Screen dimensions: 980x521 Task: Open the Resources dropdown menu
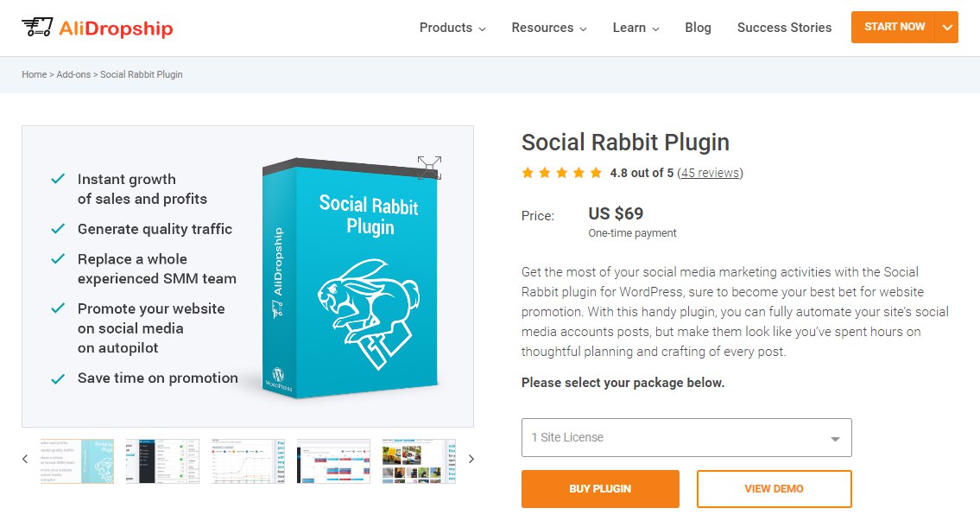click(549, 28)
